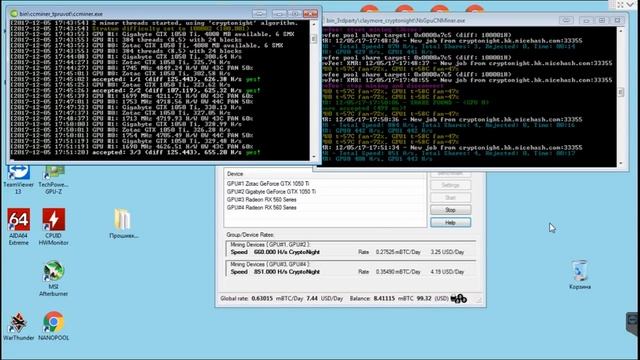
Task: Click the mining devices icon in the NiceHash status bar
Action: coord(458,298)
